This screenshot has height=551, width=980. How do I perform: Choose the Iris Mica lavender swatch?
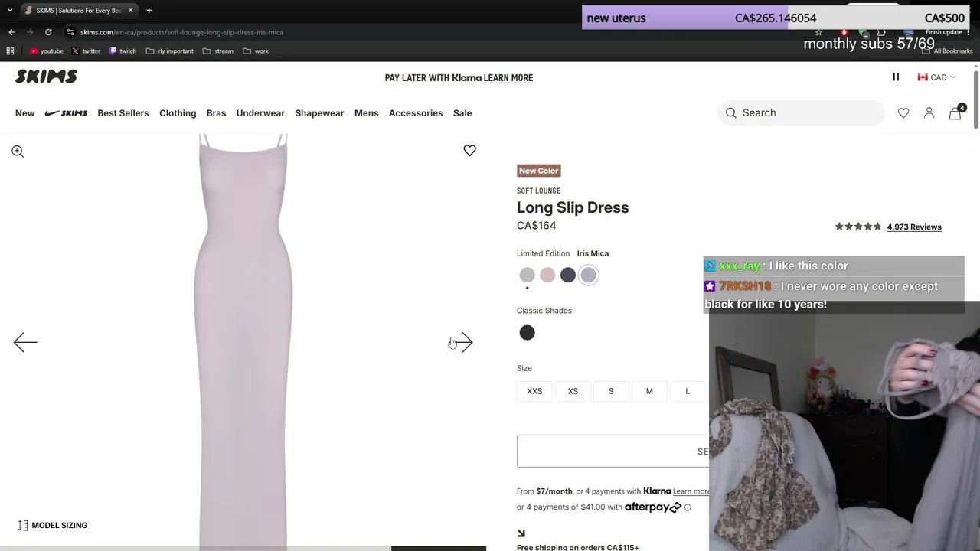click(x=588, y=275)
